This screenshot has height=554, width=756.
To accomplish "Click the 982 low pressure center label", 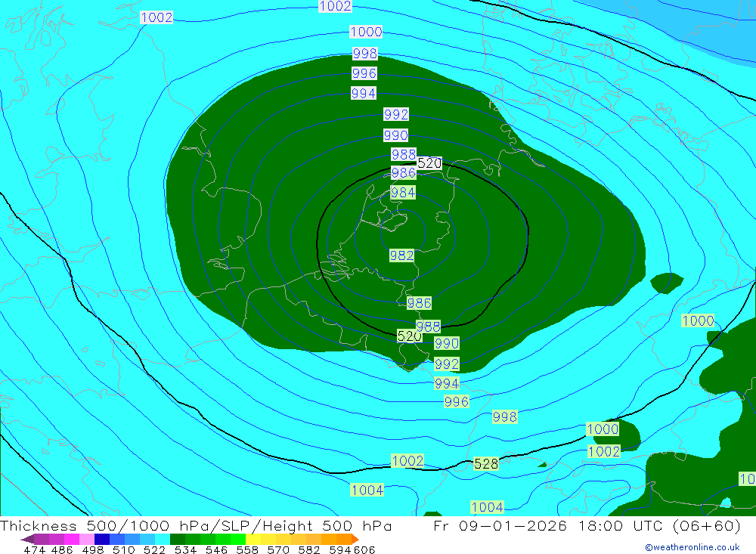I will tap(401, 255).
